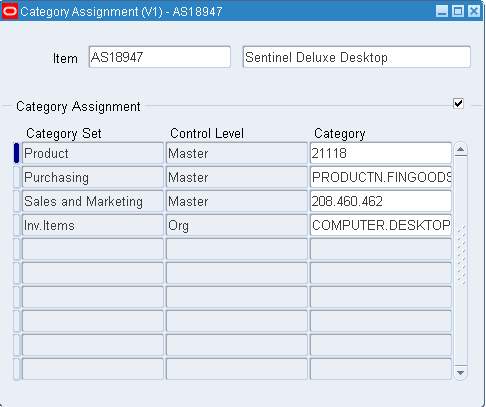The width and height of the screenshot is (486, 407).
Task: Click the Org control level cell
Action: point(237,225)
